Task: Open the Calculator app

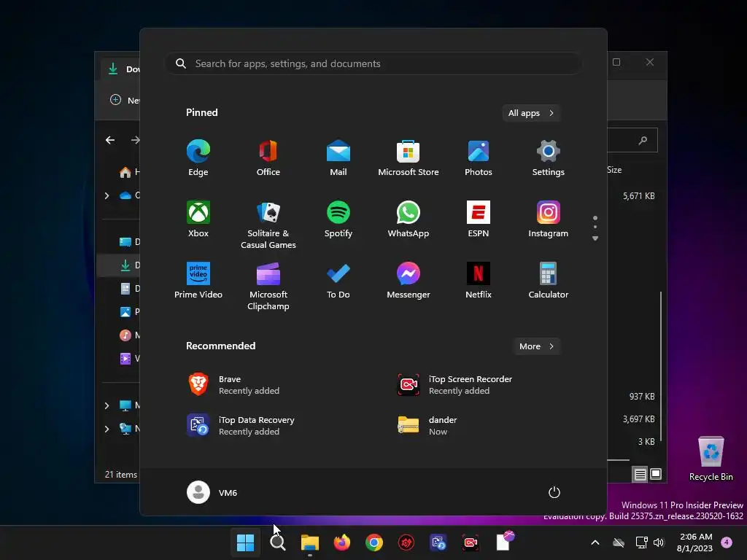Action: click(x=549, y=281)
